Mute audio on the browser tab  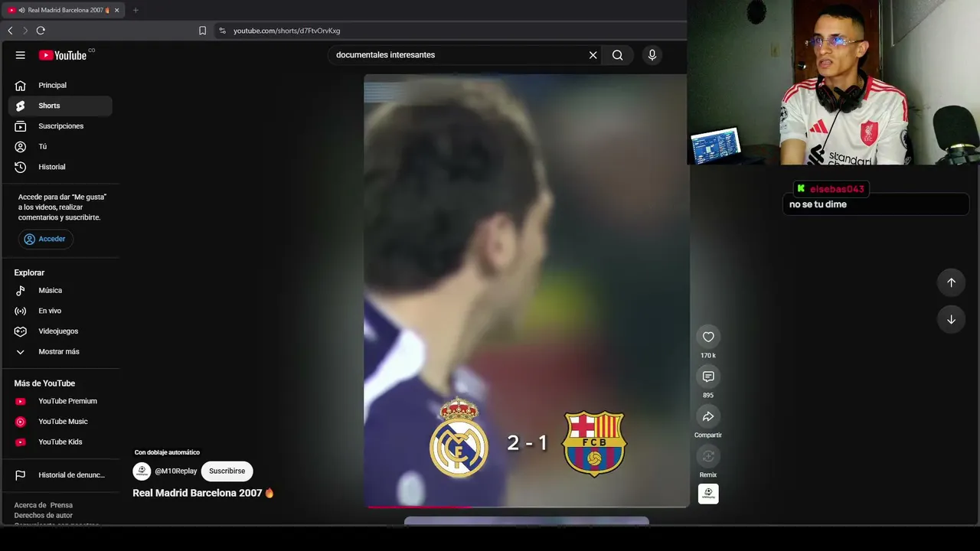coord(21,10)
